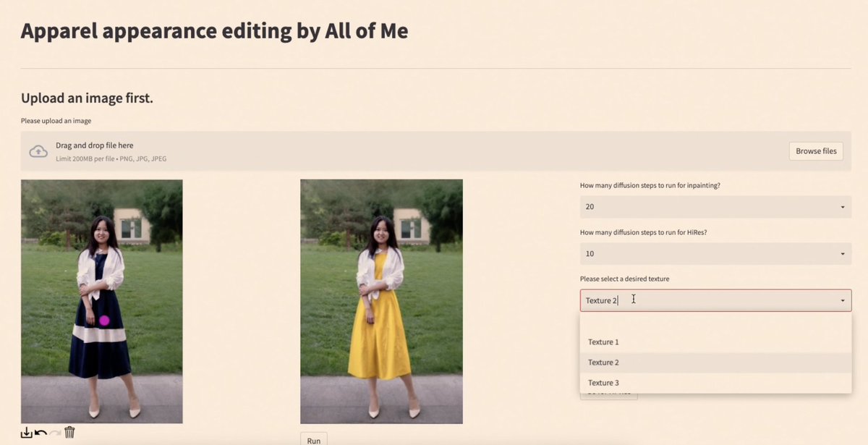This screenshot has width=868, height=445.
Task: Click the trash bin icon to clear canvas
Action: [69, 433]
